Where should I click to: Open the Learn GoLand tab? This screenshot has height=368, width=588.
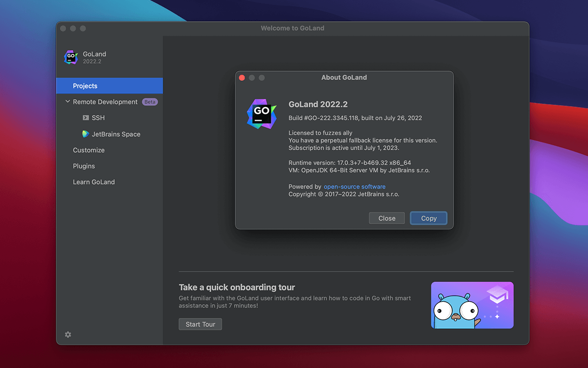coord(94,182)
